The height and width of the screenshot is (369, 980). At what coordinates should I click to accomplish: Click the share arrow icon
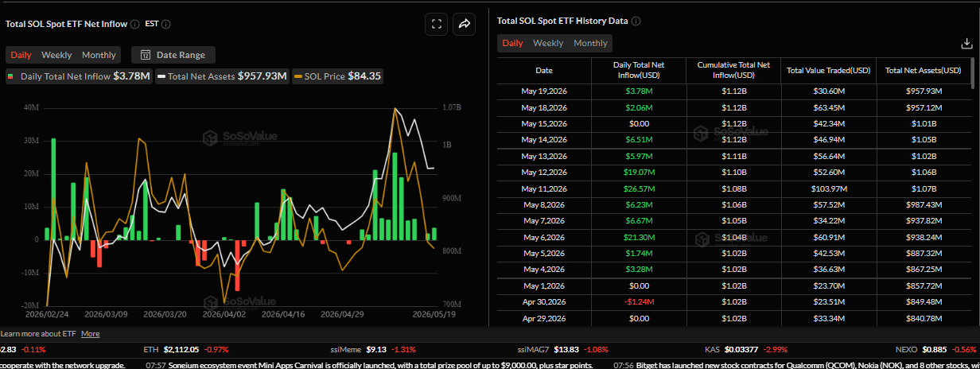click(464, 24)
